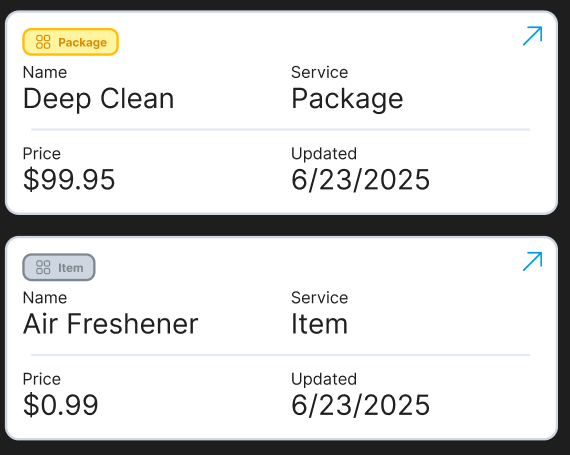
Task: Click the grid icon in Package badge
Action: coord(43,42)
